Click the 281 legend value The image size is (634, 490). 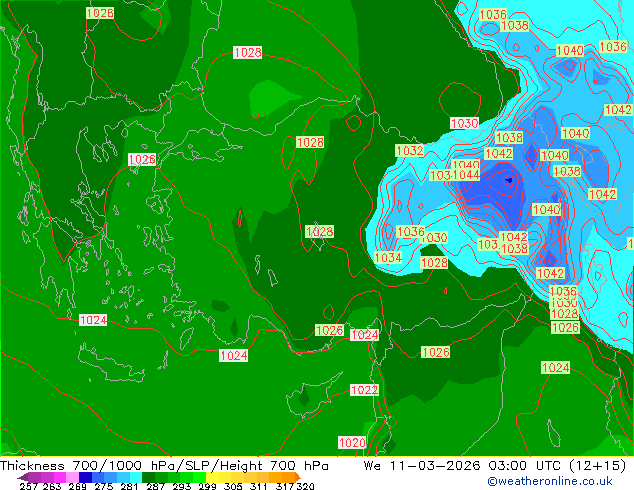129,486
